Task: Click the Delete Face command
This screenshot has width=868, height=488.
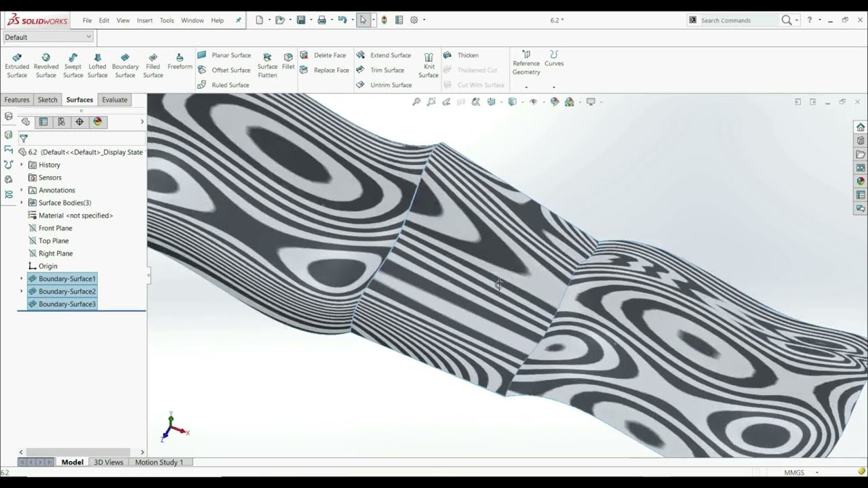Action: pyautogui.click(x=323, y=55)
